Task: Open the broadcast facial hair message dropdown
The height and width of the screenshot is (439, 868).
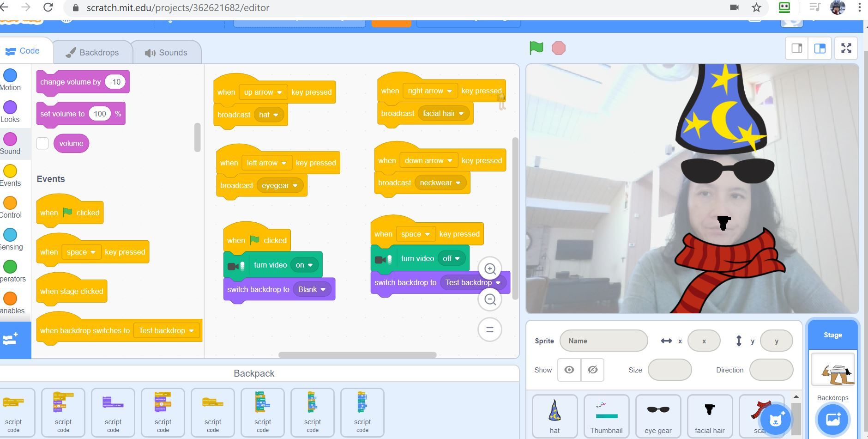Action: 443,113
